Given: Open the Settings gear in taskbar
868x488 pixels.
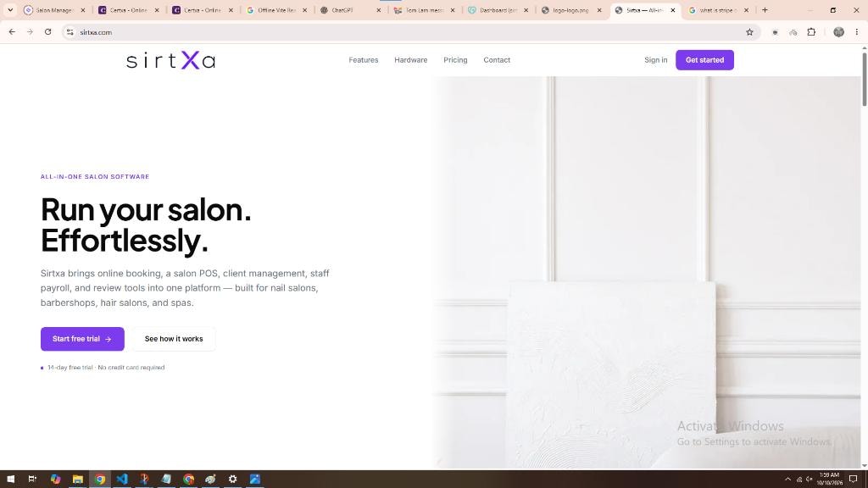Looking at the screenshot, I should pos(232,480).
